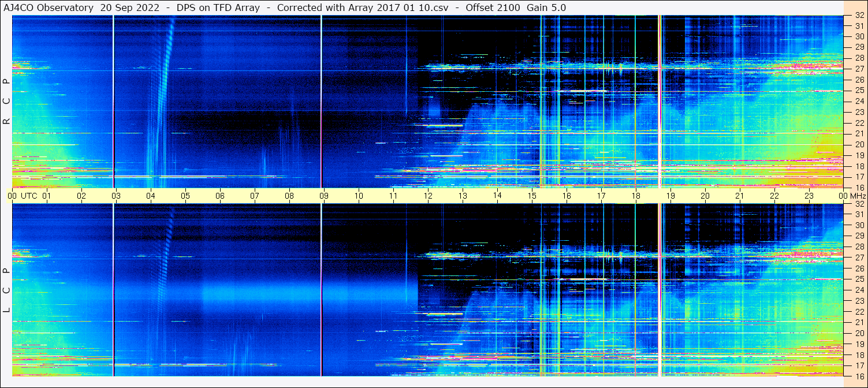Select the 'Gain 5.0' header value
Viewport: 868px width, 388px height.
pos(546,8)
